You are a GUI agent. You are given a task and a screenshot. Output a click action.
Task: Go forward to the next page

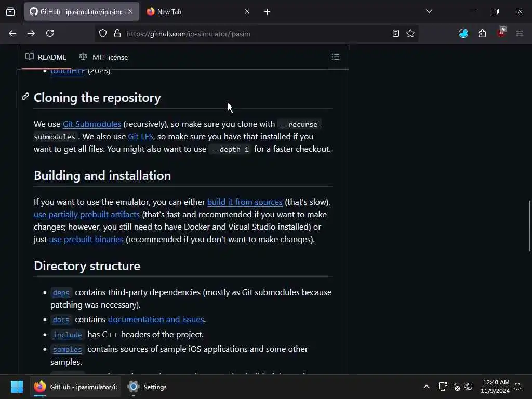31,34
